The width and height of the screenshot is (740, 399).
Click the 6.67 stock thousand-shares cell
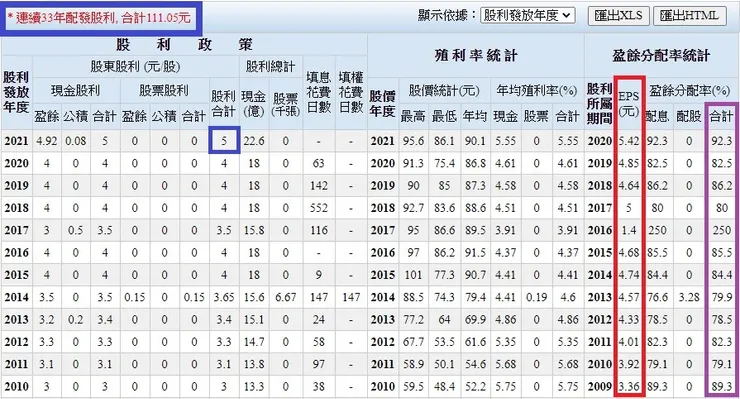(285, 297)
